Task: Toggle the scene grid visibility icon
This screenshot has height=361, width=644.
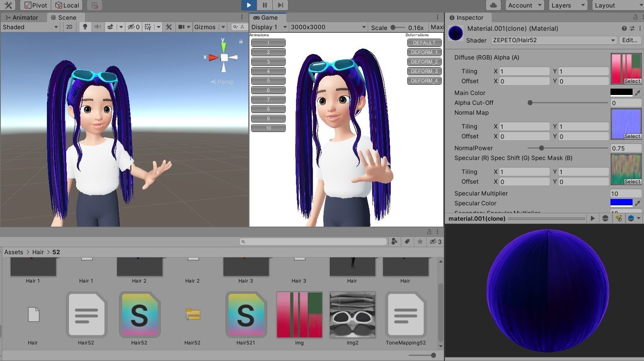Action: point(148,27)
